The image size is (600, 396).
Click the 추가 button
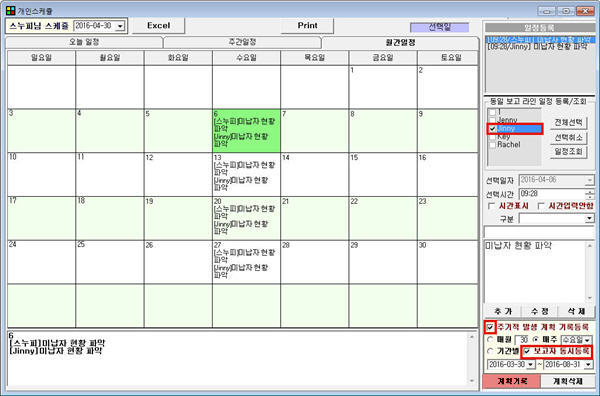pyautogui.click(x=503, y=311)
